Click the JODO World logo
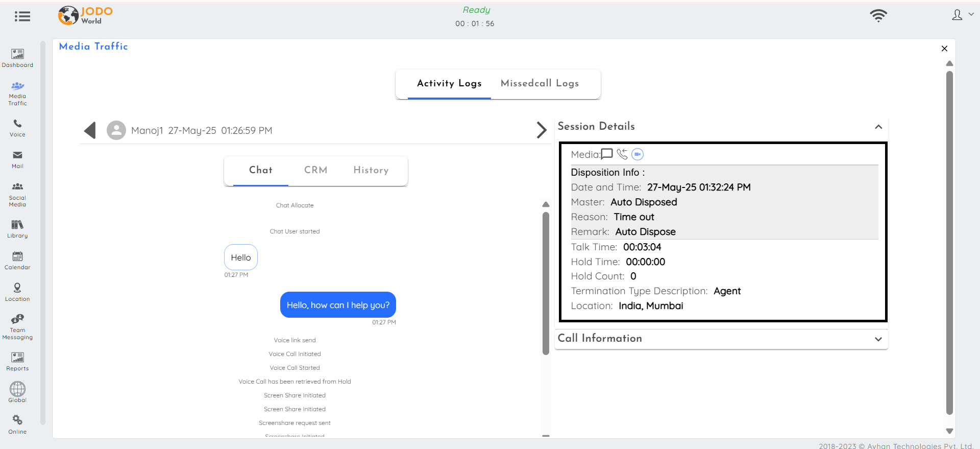 click(85, 15)
